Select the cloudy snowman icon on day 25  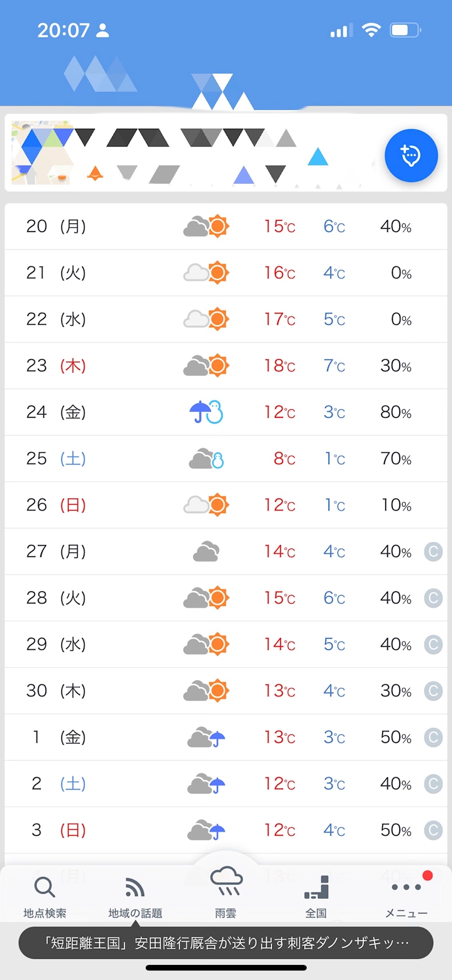tap(206, 458)
